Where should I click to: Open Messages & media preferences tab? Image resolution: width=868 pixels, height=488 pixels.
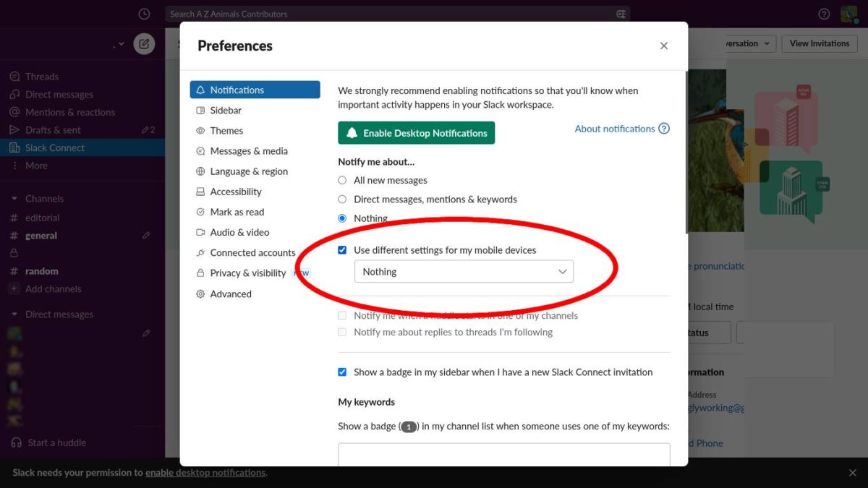[x=255, y=151]
